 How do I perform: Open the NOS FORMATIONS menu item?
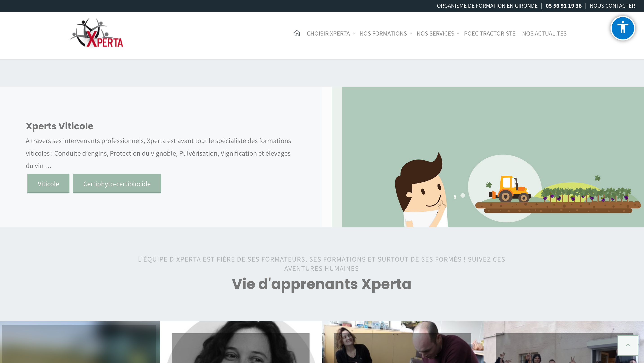[383, 34]
